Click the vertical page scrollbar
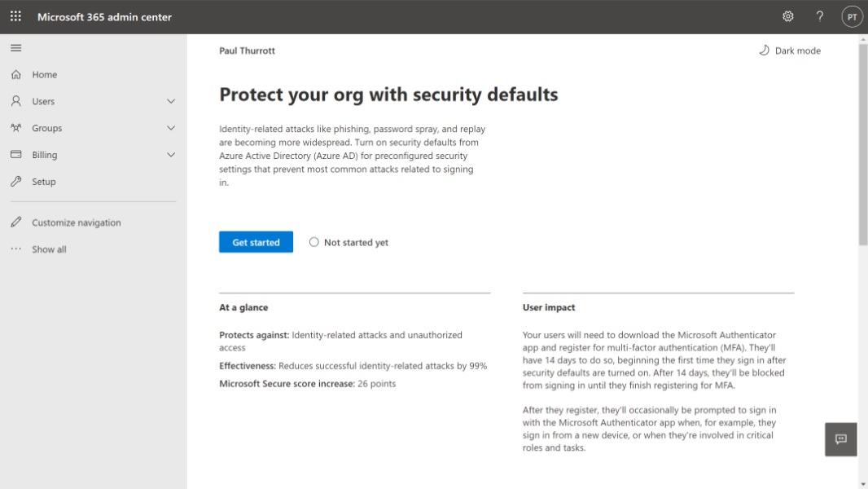Viewport: 868px width, 489px height. click(x=862, y=147)
